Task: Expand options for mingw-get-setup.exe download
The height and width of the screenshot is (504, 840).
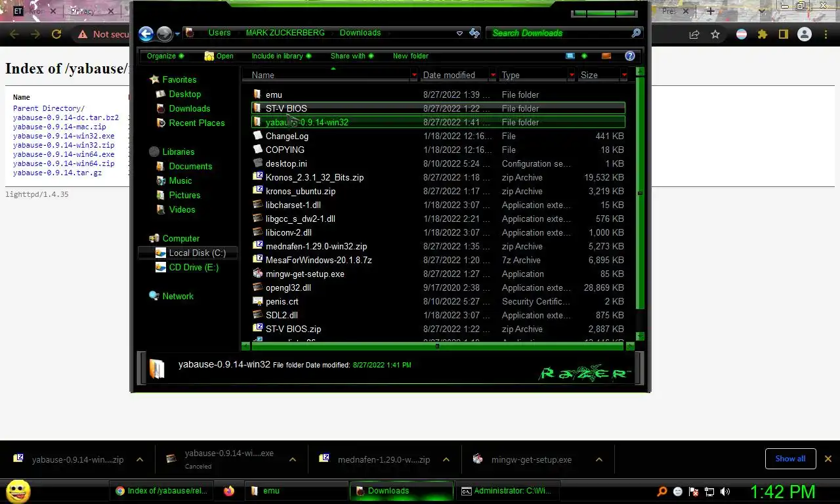Action: click(x=598, y=459)
